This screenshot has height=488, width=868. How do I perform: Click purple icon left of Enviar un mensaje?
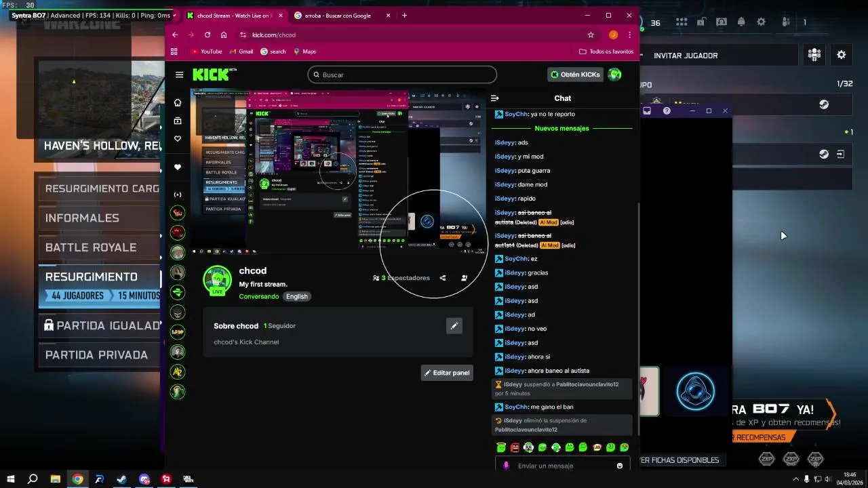coord(505,466)
